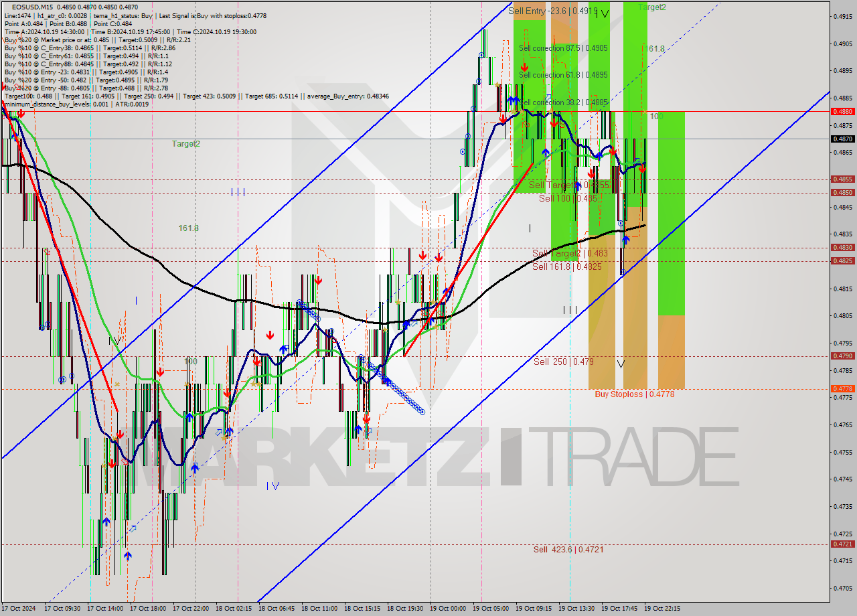Click 'Sell correction 38.2 | 0.4885' label
The image size is (857, 616).
(x=563, y=102)
